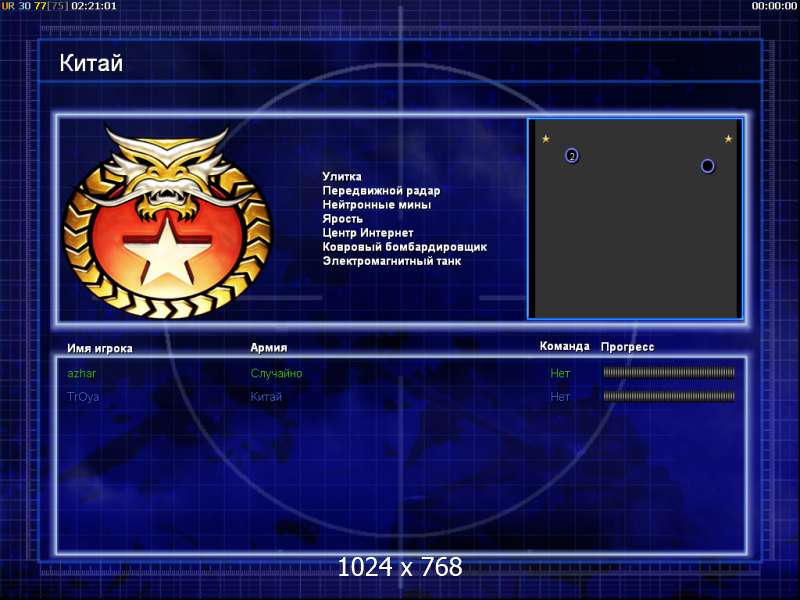Click the Имя игрока column header
This screenshot has height=600, width=800.
[100, 348]
